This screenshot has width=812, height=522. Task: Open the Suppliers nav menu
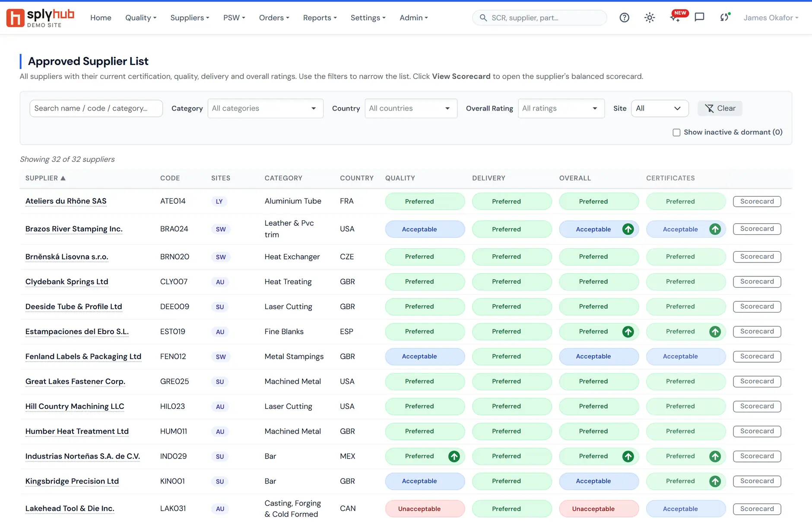[x=190, y=18]
